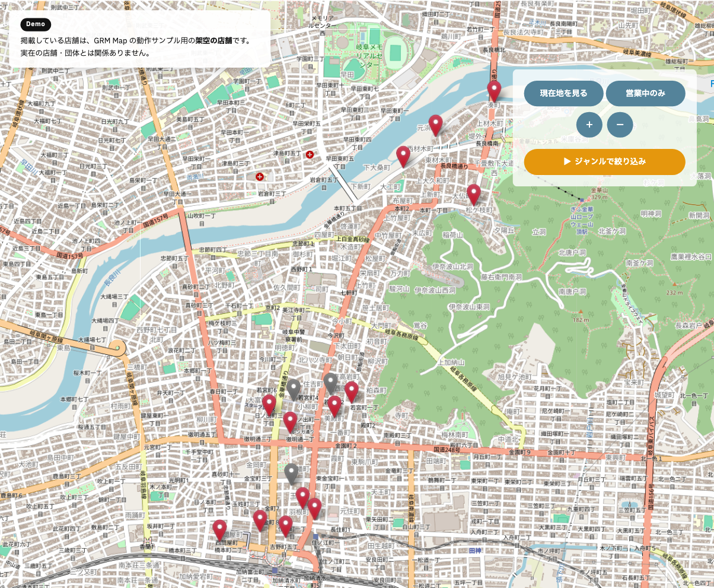Toggle the 営業中のみ open-now filter
Screen dimensions: 714x588
point(645,93)
